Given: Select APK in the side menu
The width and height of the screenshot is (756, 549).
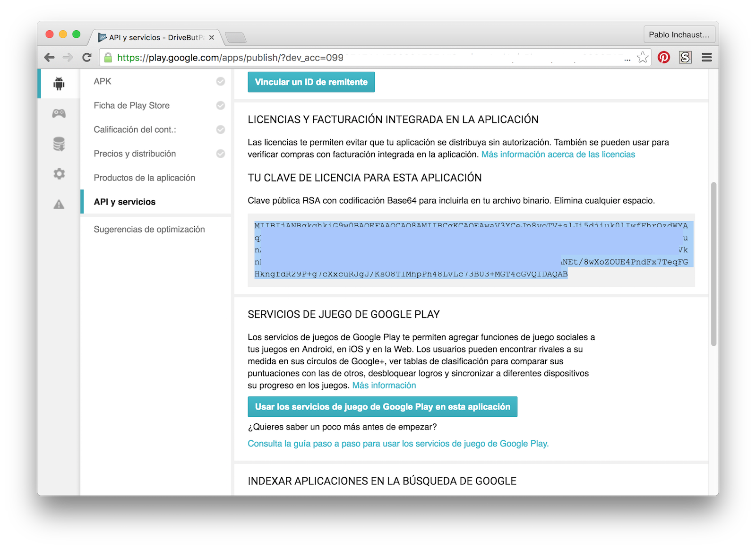Looking at the screenshot, I should click(x=103, y=81).
